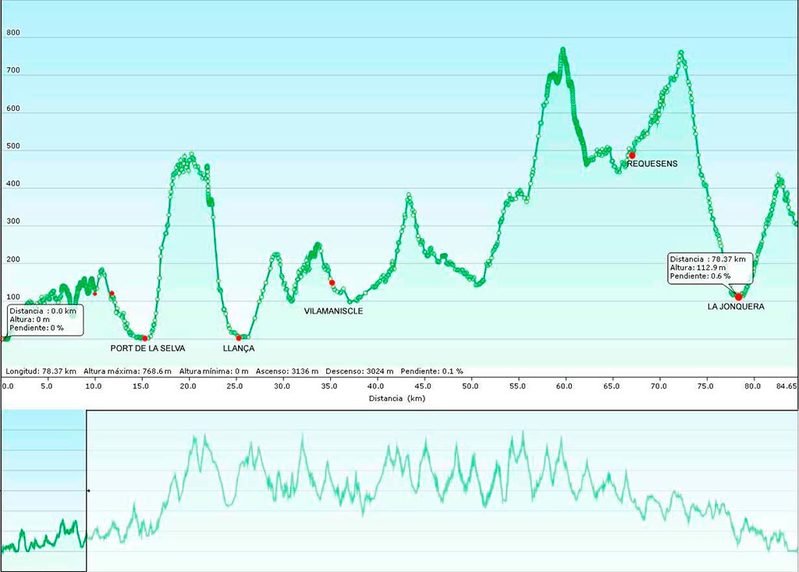Screen dimensions: 799x572
Task: Click the red Port de la Selva waypoint marker
Action: 146,338
